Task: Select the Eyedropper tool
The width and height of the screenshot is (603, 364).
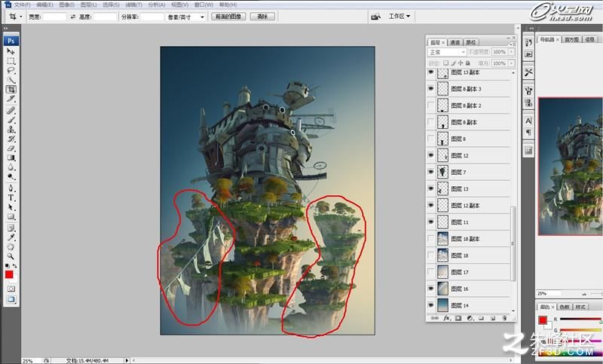Action: 11,237
